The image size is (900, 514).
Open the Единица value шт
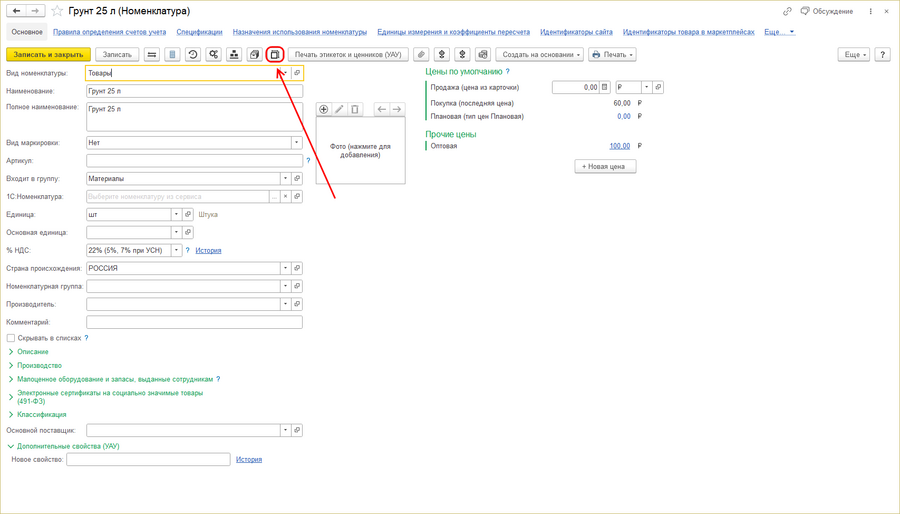tap(188, 215)
